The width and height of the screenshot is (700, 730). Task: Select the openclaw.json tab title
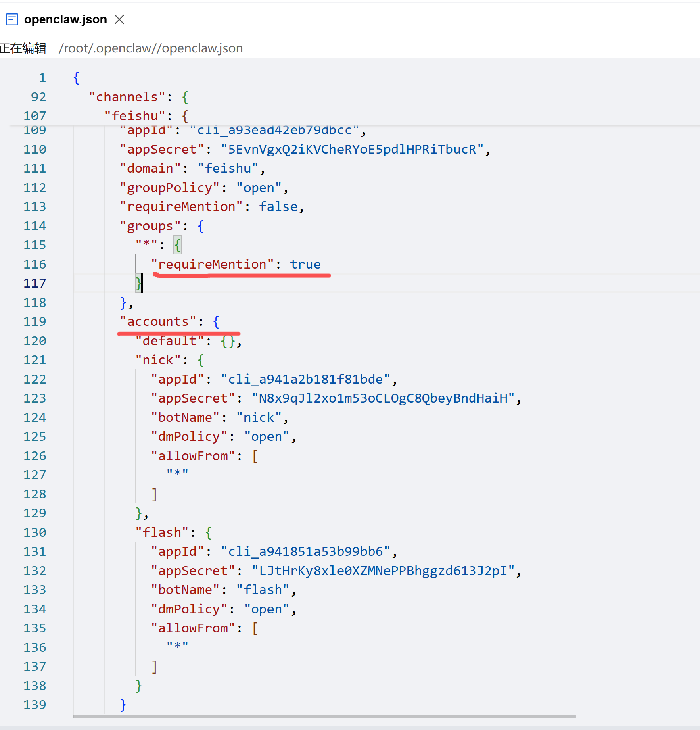click(65, 19)
